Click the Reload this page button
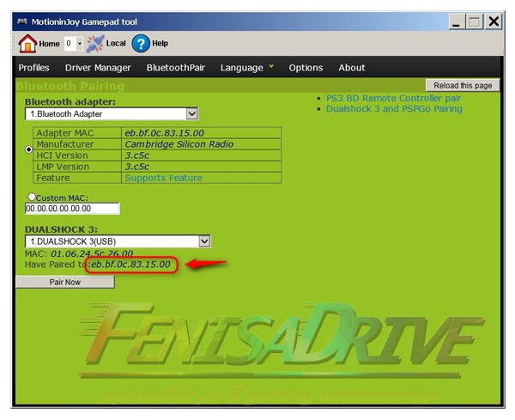The width and height of the screenshot is (515, 420). pyautogui.click(x=463, y=85)
